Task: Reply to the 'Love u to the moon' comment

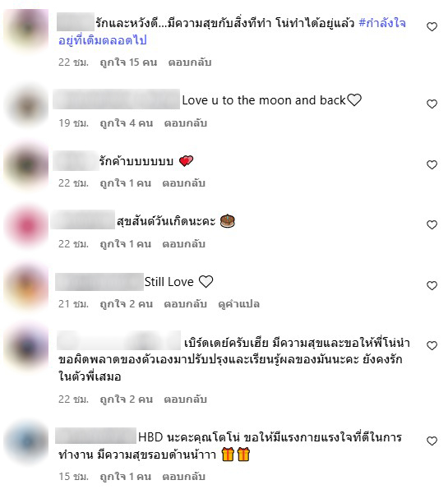Action: coord(186,122)
